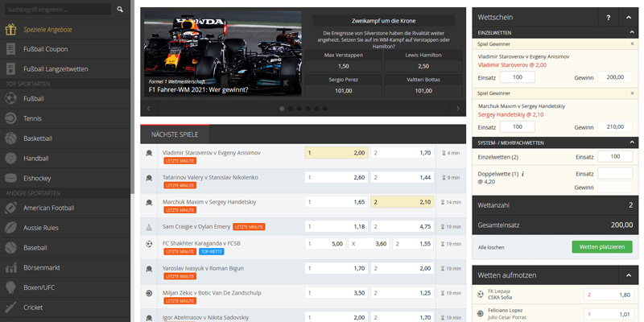Select odds 2,60 for Tatarinov Valery

click(x=336, y=177)
